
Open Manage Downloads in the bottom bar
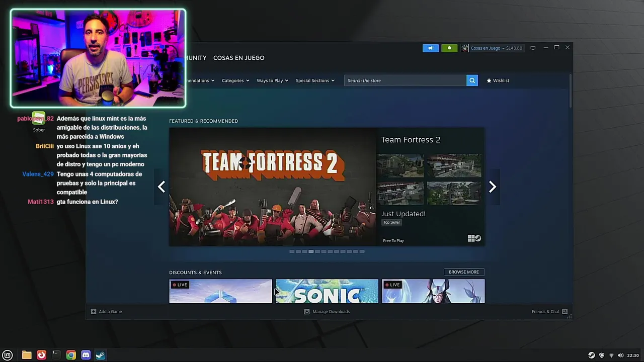327,312
